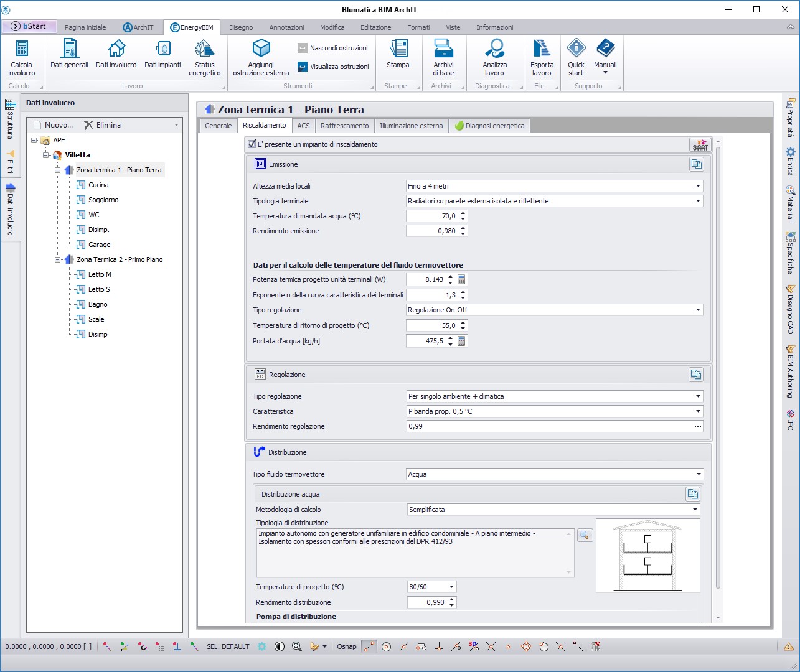Open calculator for Potenza termica progetto
This screenshot has width=800, height=672.
(461, 280)
